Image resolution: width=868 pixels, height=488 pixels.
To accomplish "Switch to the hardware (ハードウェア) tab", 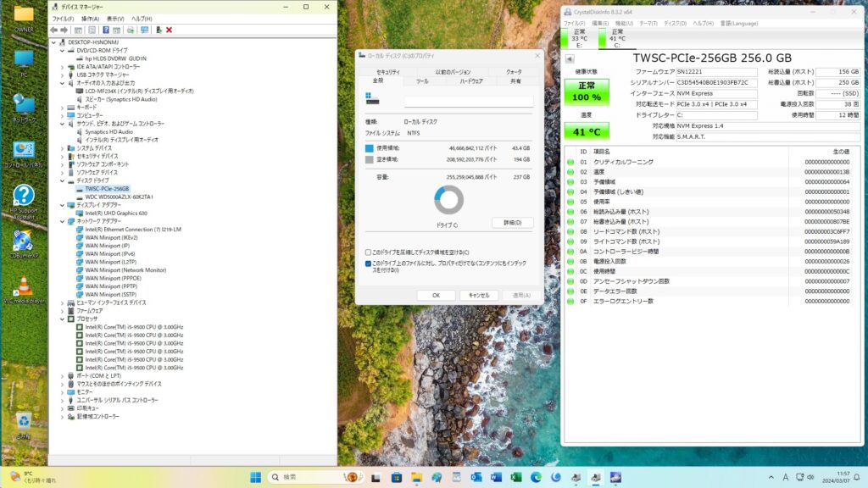I will 471,81.
